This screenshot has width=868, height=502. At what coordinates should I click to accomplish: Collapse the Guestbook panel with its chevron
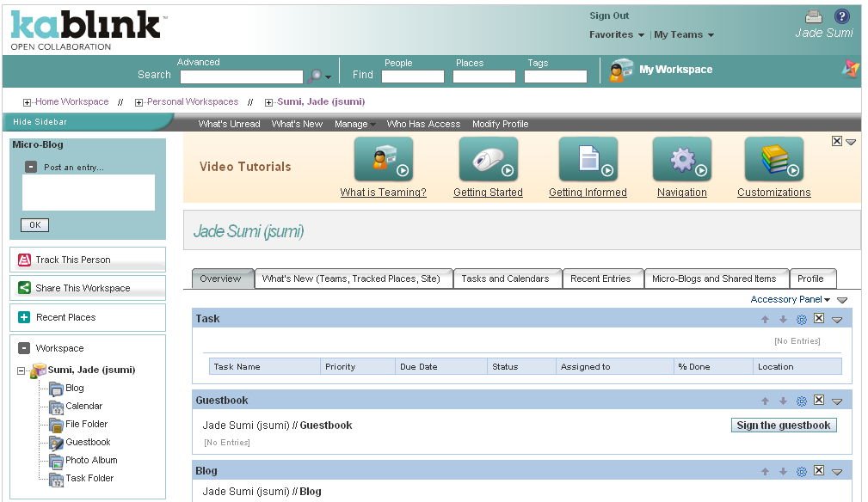[x=836, y=401]
